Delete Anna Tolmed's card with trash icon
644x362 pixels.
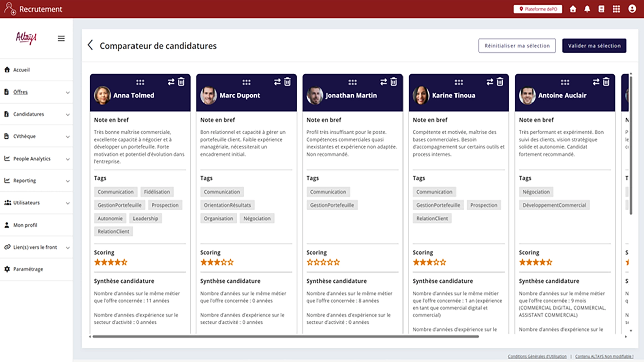point(181,82)
